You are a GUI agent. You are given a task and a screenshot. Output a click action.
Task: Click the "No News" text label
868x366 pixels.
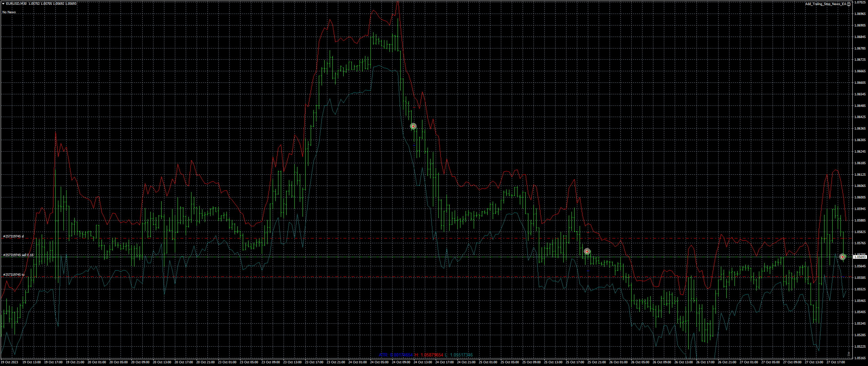tap(9, 12)
